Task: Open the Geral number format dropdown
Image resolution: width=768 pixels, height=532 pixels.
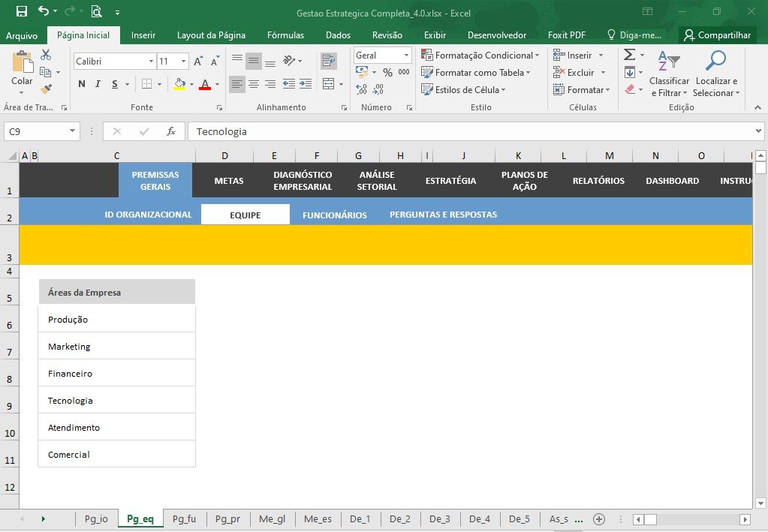Action: [x=406, y=56]
